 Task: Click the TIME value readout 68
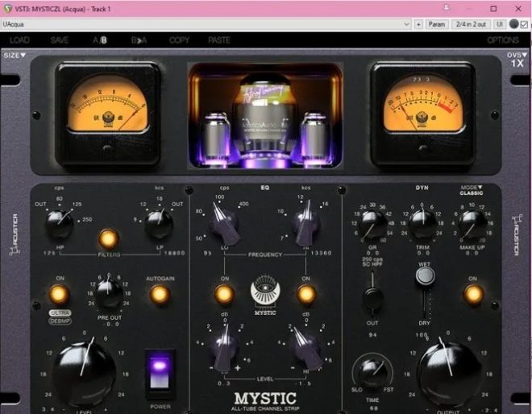click(x=373, y=408)
